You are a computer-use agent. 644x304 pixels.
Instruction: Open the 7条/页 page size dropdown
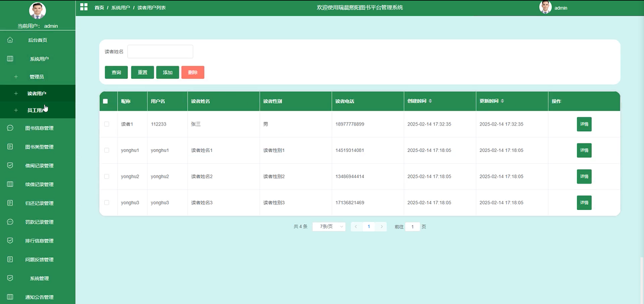coord(329,226)
